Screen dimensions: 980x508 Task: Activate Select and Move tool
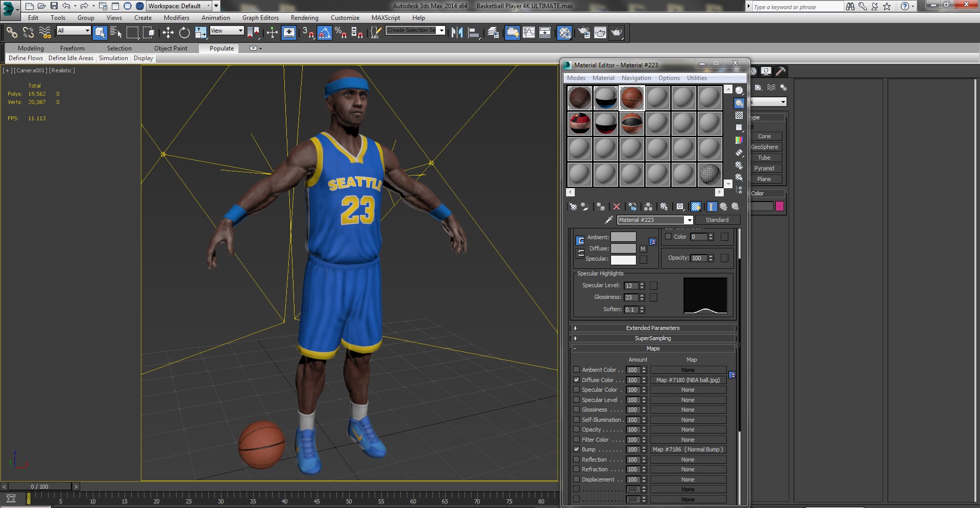click(168, 33)
